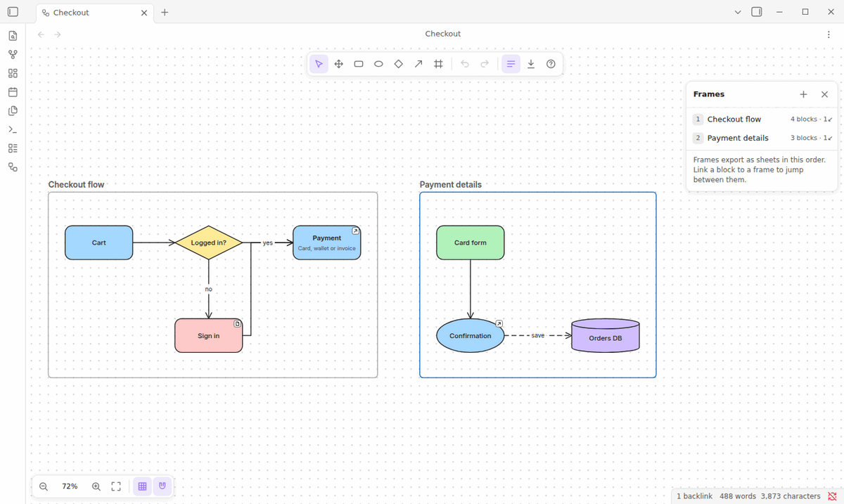Click the sync disabled status icon

(833, 496)
